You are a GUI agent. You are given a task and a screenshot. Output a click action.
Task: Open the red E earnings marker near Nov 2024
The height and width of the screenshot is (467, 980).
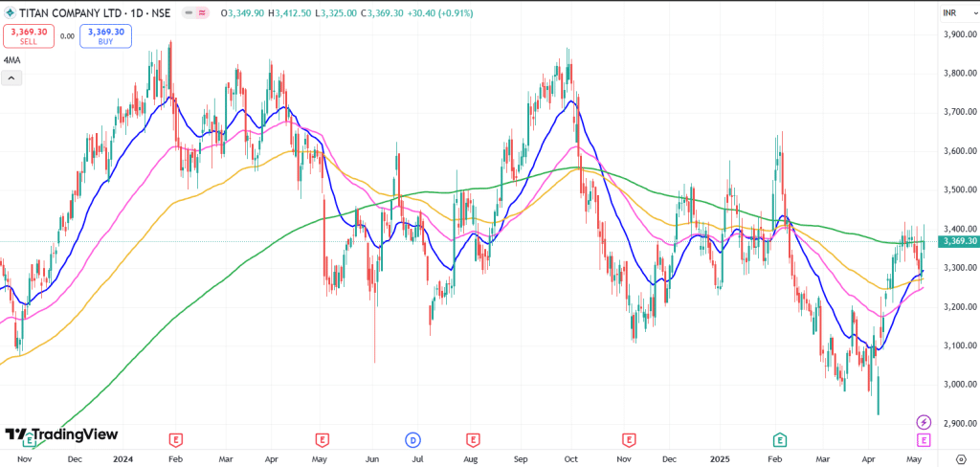628,440
